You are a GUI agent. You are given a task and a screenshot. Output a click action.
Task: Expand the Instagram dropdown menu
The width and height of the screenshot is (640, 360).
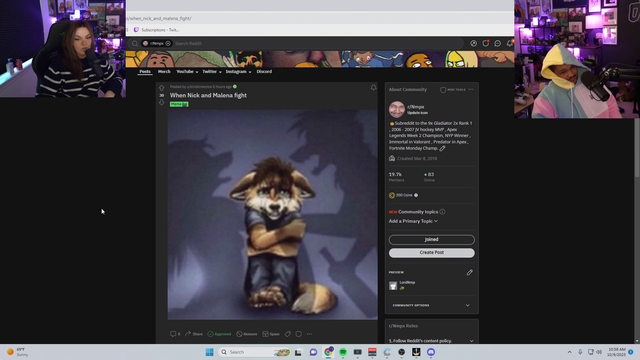(x=238, y=71)
